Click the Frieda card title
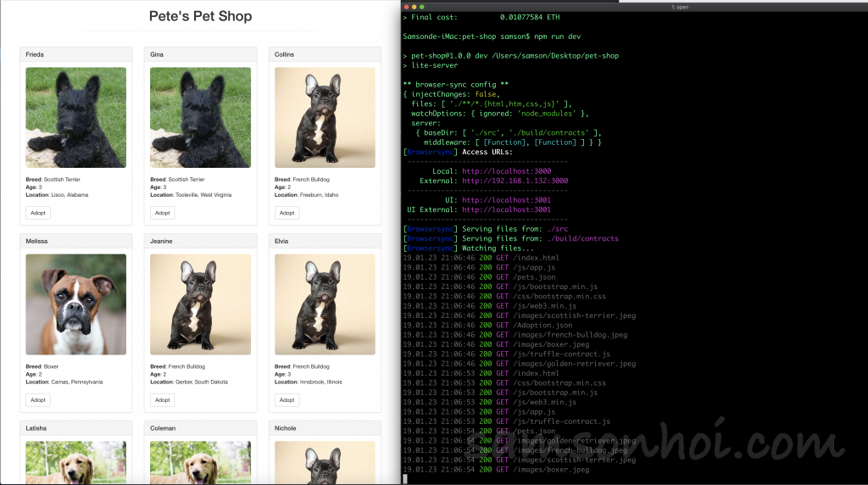 pos(35,54)
